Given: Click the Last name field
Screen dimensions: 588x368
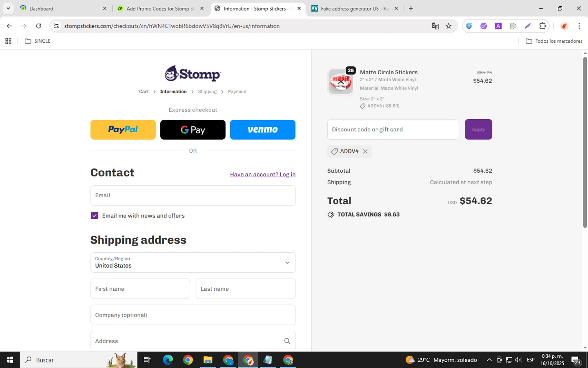Looking at the screenshot, I should [246, 289].
